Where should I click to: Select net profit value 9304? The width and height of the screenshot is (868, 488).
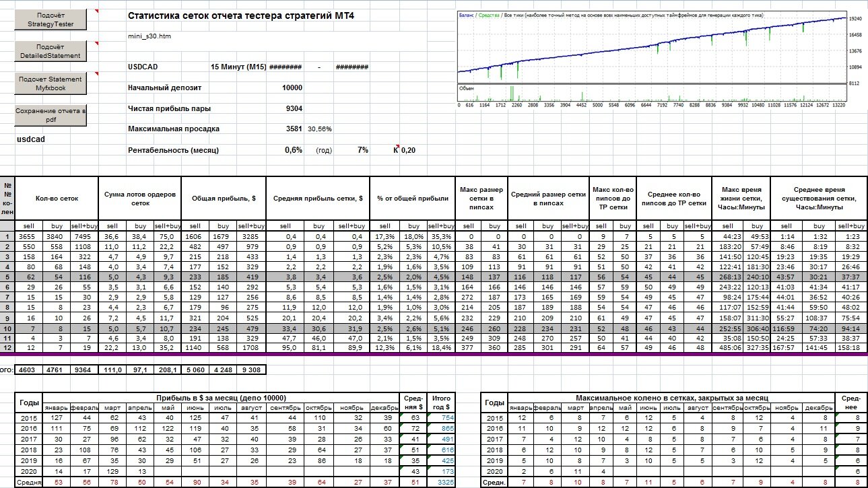pos(294,108)
